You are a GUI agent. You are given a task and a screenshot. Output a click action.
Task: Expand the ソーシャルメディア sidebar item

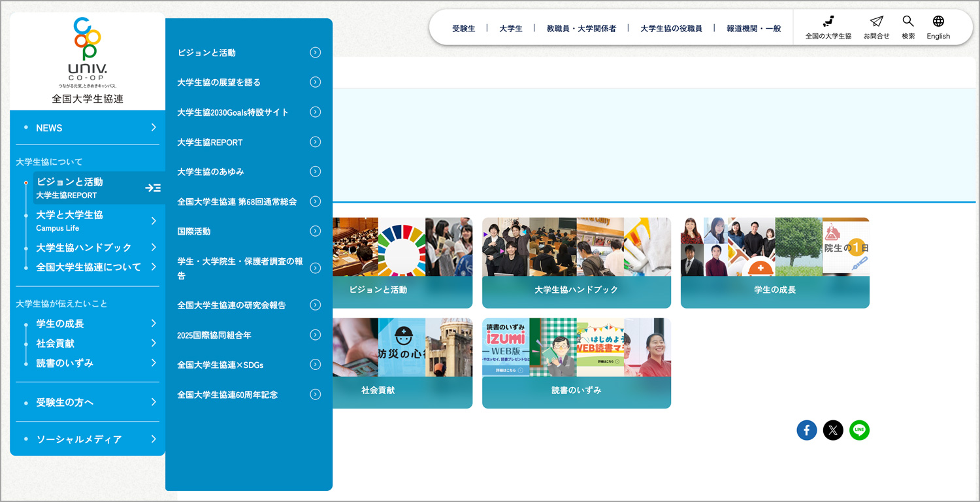pyautogui.click(x=154, y=439)
